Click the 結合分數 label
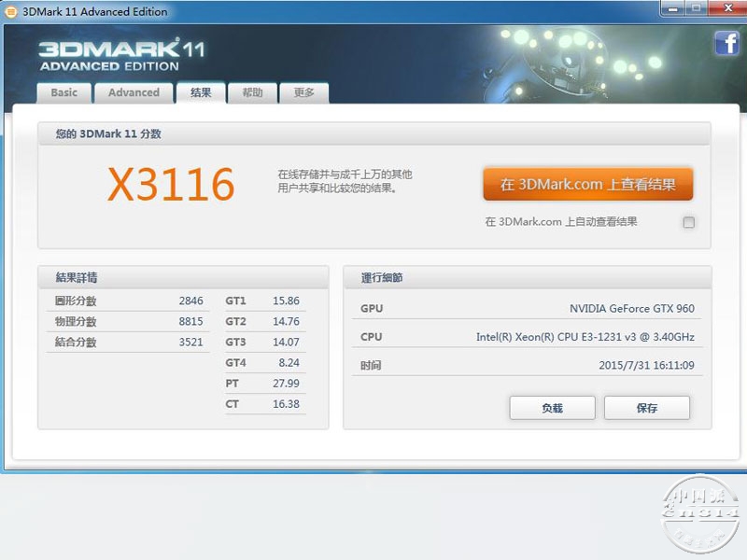This screenshot has width=747, height=560. point(76,342)
